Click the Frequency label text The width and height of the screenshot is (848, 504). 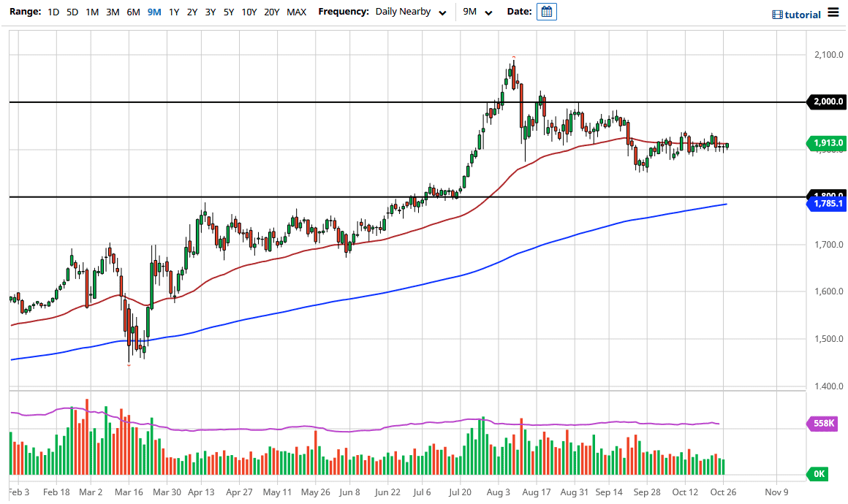[344, 12]
